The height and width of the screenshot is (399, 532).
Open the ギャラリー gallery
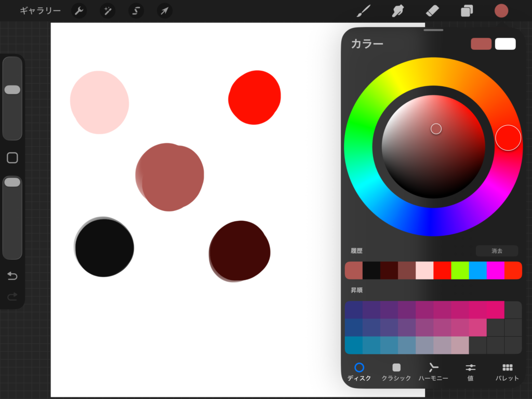[x=40, y=11]
